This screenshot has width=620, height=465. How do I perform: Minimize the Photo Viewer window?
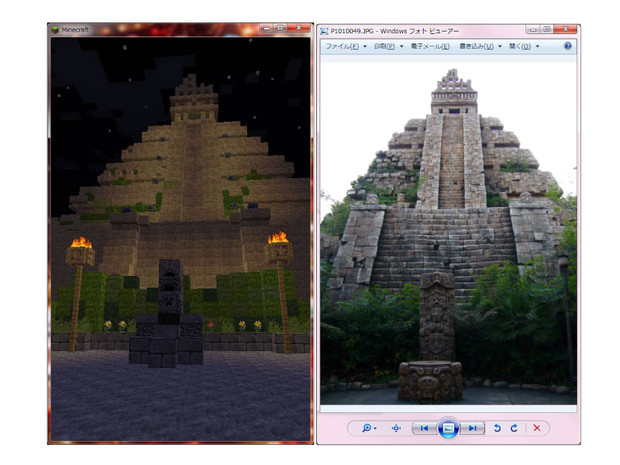533,29
